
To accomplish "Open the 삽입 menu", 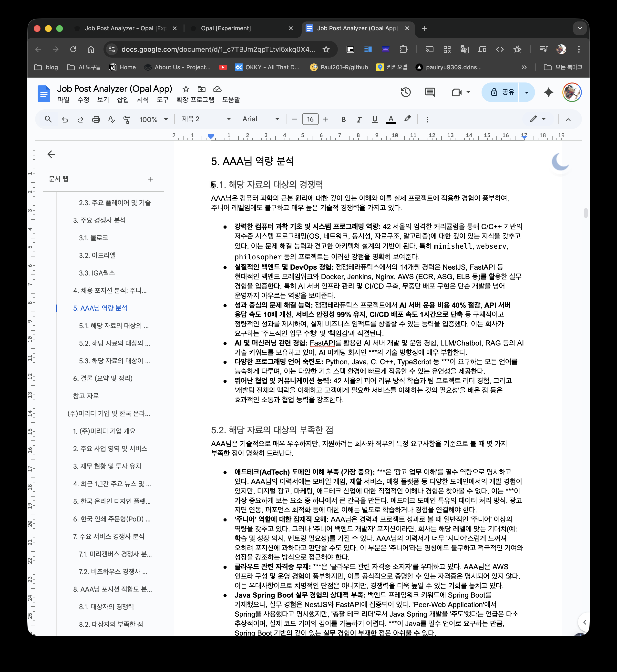I will tap(123, 100).
